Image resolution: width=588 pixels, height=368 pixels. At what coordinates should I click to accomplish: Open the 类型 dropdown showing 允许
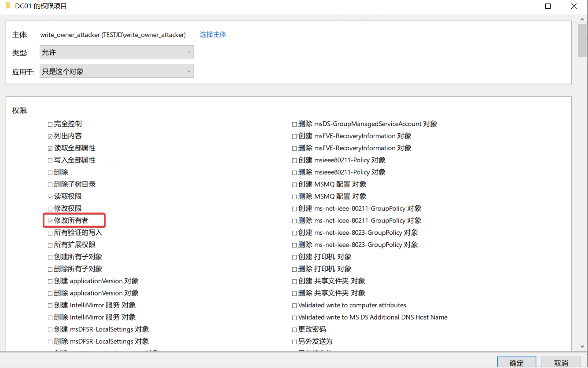coord(117,52)
